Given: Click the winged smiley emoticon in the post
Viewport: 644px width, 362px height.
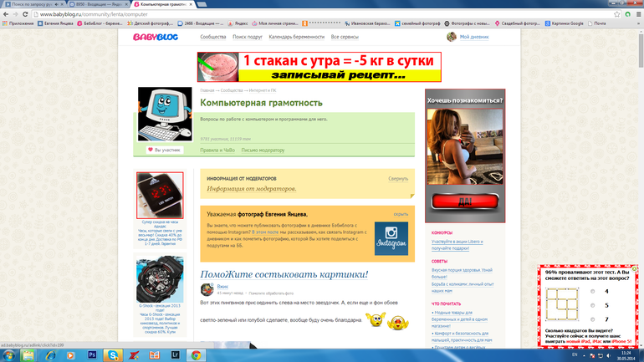Looking at the screenshot, I should (x=376, y=319).
